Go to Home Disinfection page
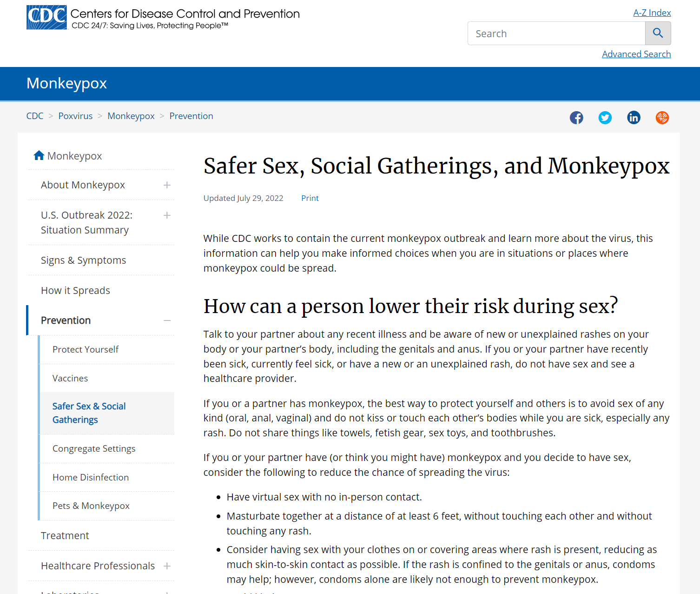The height and width of the screenshot is (594, 700). (x=91, y=477)
